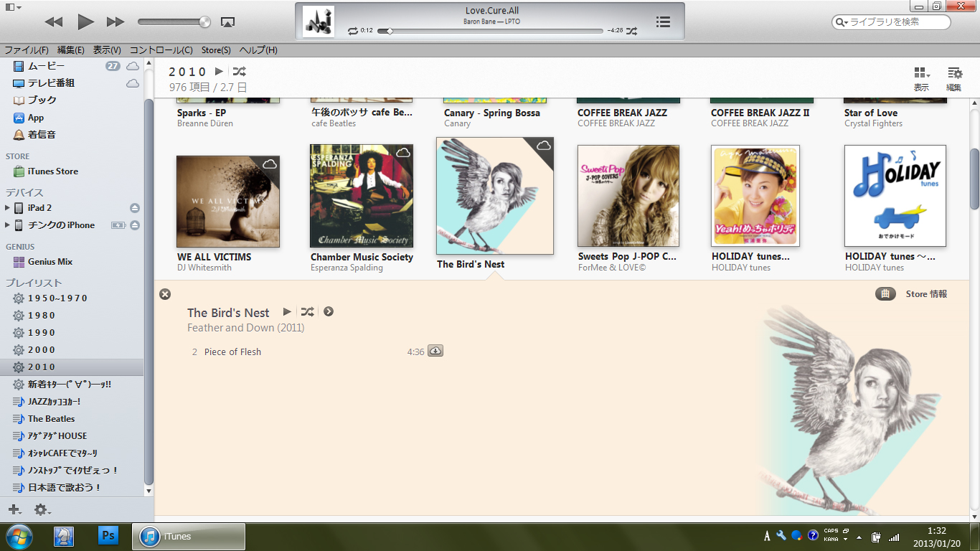Image resolution: width=980 pixels, height=551 pixels.
Task: Open the ヘルプ(H) menu
Action: [258, 50]
